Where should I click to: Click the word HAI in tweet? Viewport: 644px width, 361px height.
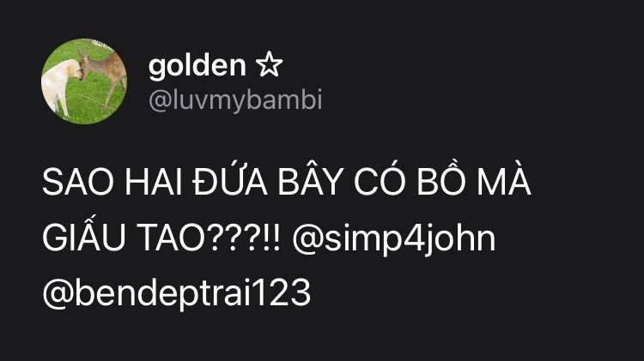[154, 183]
